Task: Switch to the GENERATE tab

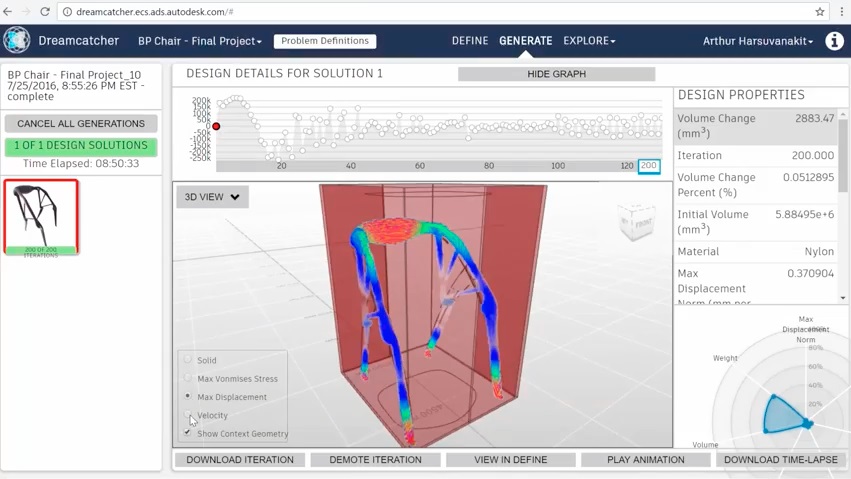Action: 525,41
